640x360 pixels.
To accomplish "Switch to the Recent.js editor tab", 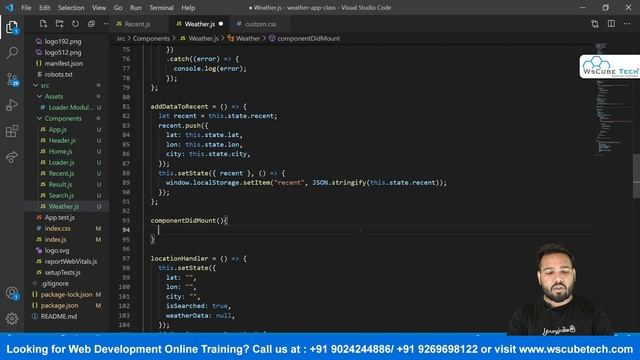I will pyautogui.click(x=139, y=24).
